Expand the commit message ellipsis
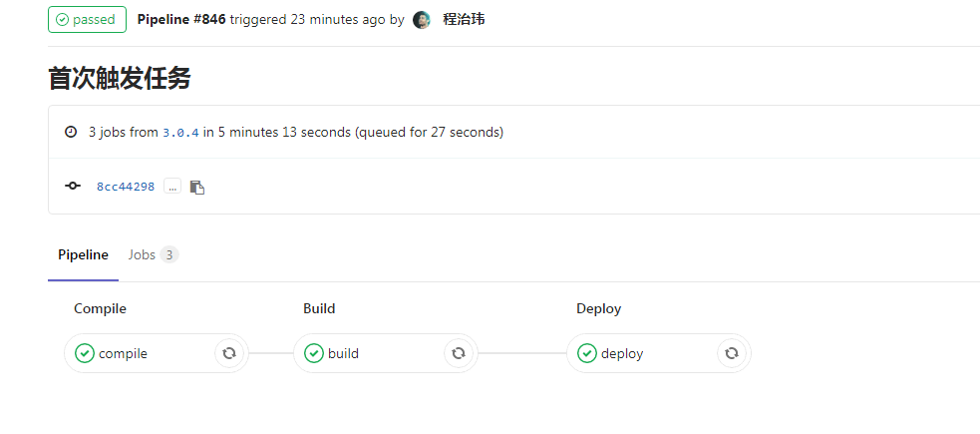Viewport: 980px width, 434px height. coord(172,187)
